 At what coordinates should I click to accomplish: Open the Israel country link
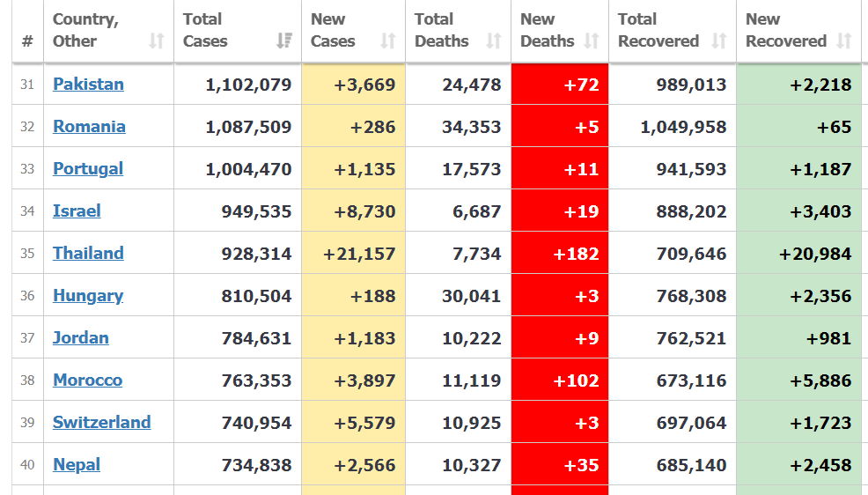77,211
